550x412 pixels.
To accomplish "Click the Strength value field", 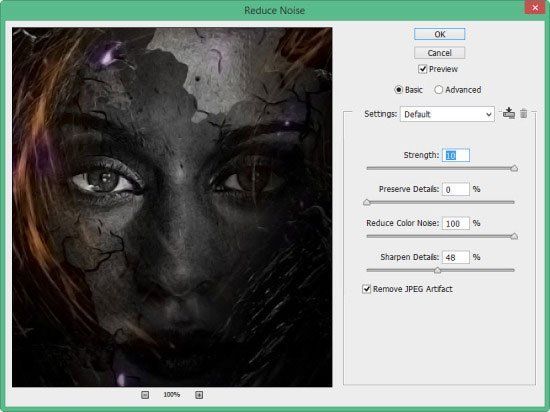I will 456,155.
